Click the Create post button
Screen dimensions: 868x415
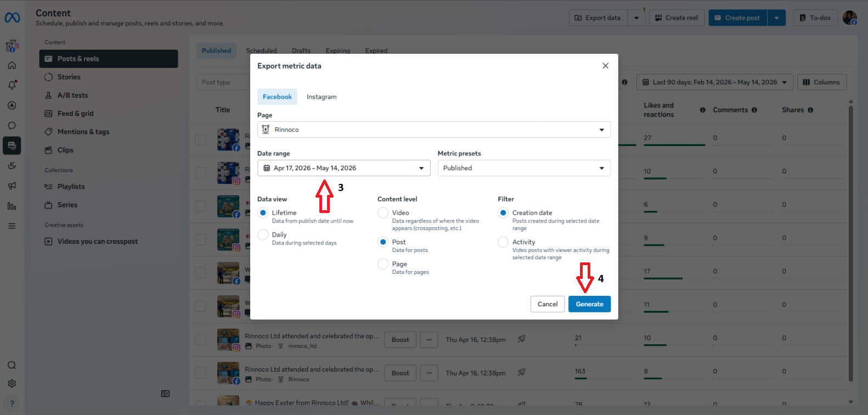(738, 18)
